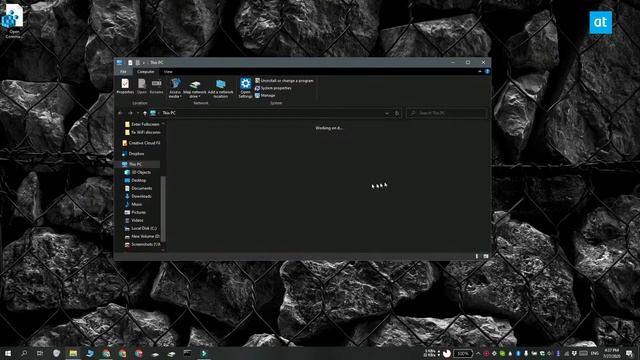Click the taskbar Search icon

tap(24, 353)
